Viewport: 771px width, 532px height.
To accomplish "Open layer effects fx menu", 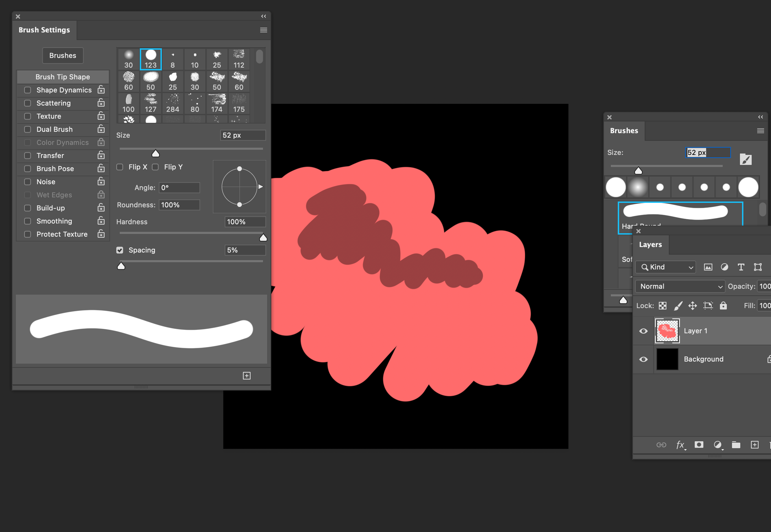I will coord(680,445).
